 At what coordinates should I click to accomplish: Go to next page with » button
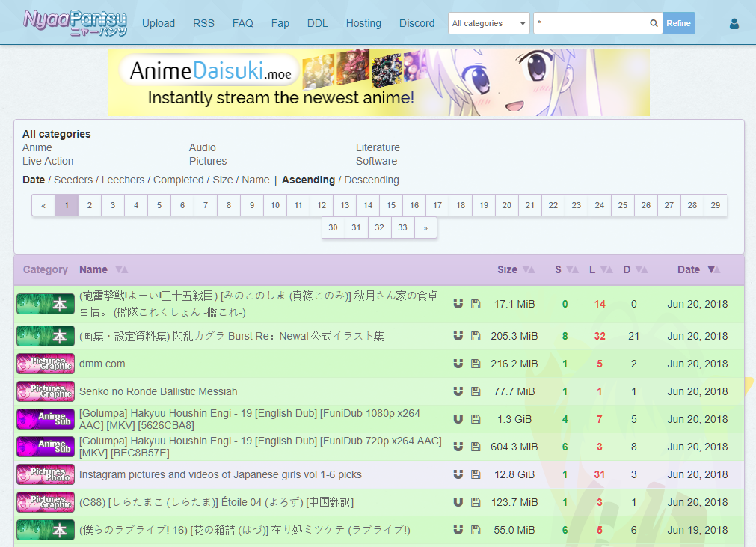tap(425, 227)
